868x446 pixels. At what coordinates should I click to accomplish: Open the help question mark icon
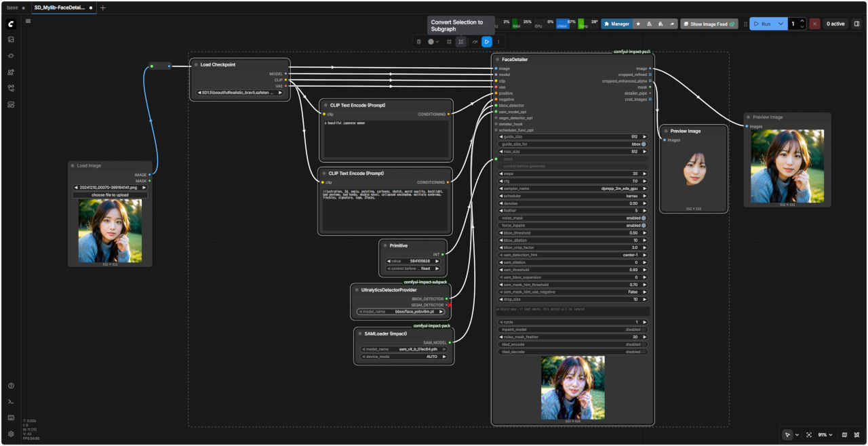coord(11,386)
